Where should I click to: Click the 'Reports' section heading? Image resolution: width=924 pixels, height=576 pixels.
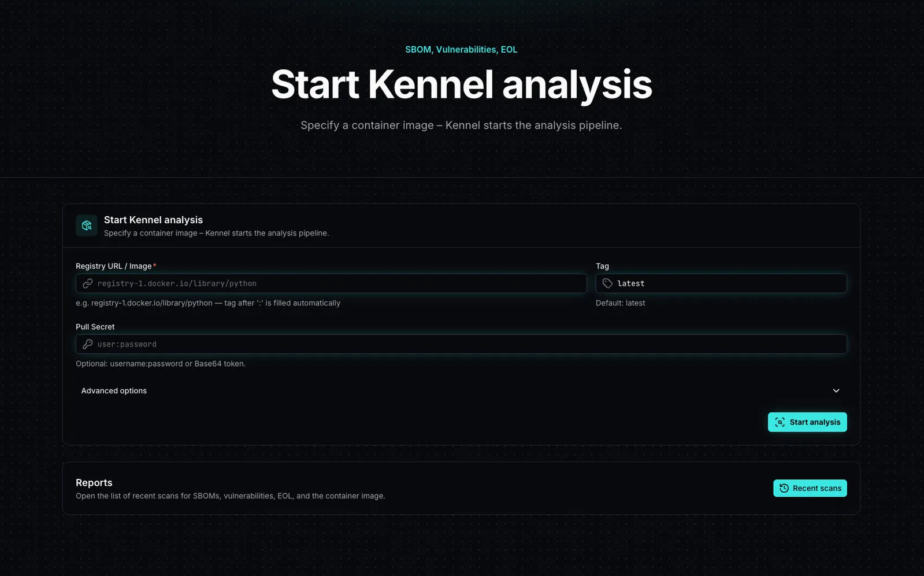94,483
